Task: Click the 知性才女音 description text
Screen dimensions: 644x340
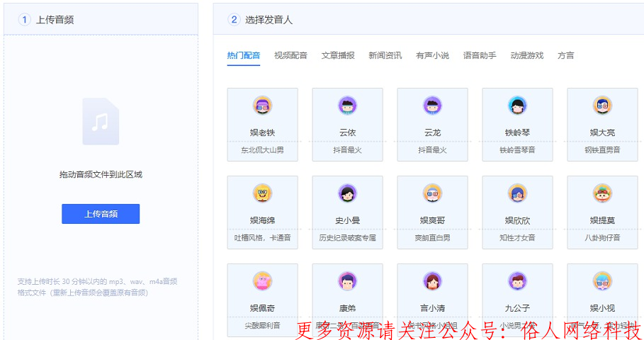Action: point(517,238)
